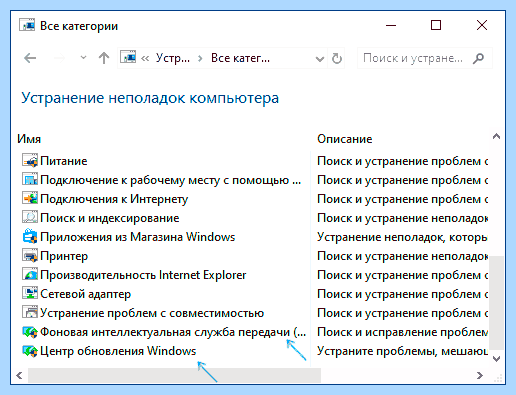516x395 pixels.
Task: Click the Центр обновления Windows icon
Action: click(x=30, y=351)
